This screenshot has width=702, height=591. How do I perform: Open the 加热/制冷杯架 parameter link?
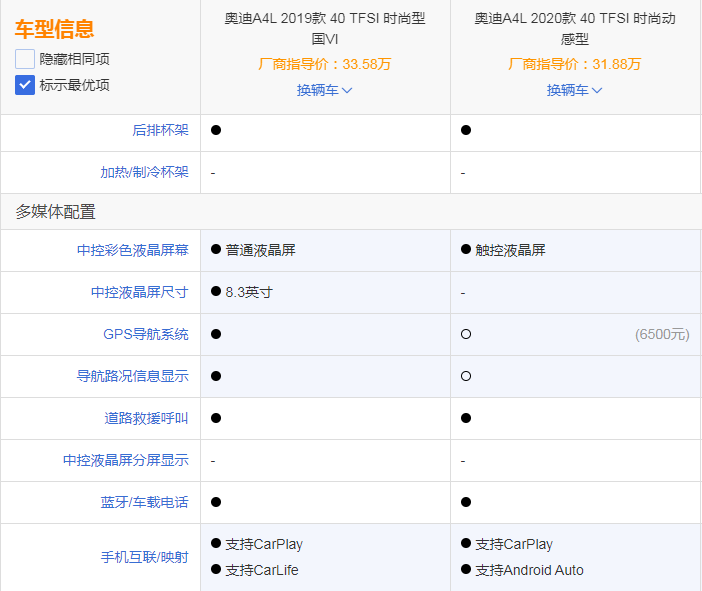click(x=144, y=172)
